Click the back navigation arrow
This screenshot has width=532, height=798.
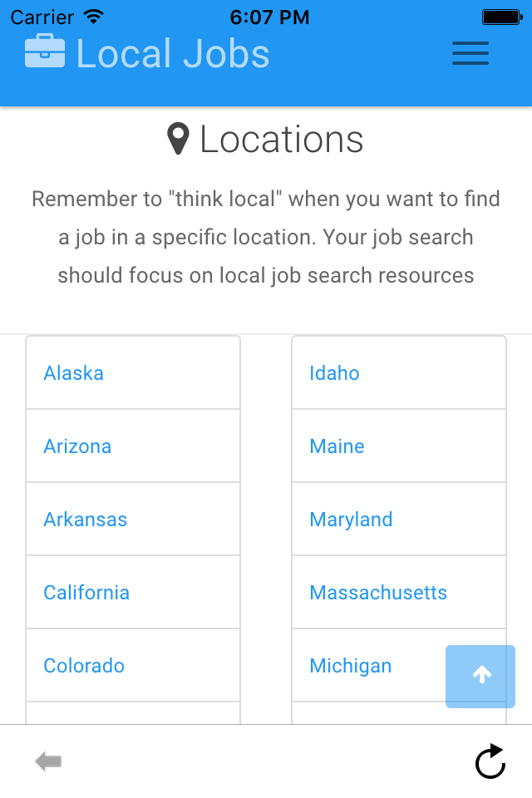[47, 761]
